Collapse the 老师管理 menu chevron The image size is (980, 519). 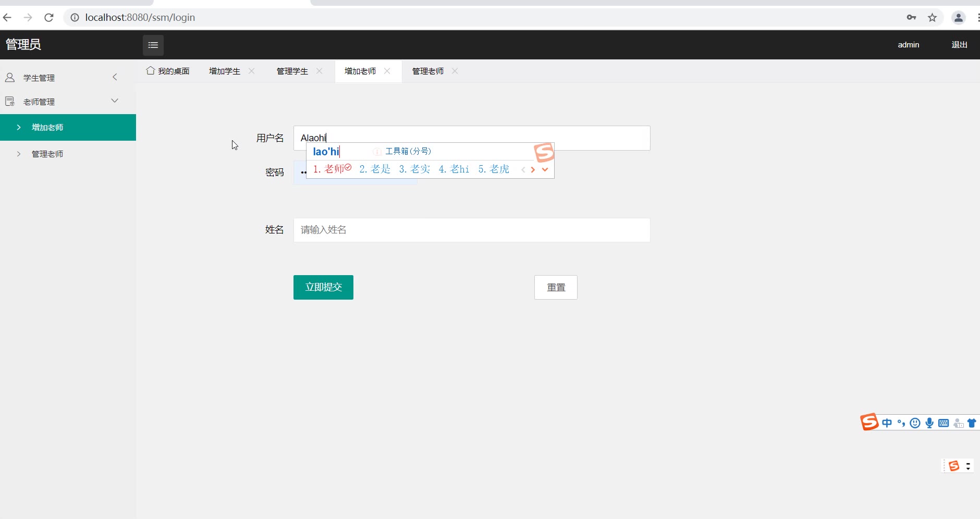[115, 101]
